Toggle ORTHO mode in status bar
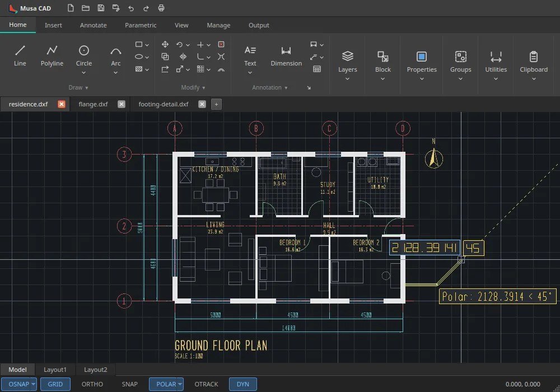560x392 pixels. 92,384
